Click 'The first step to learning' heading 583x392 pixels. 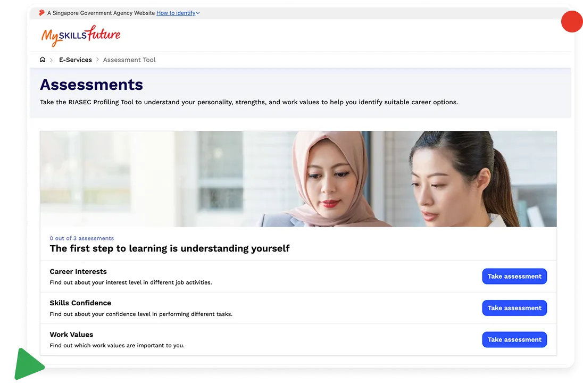coord(170,248)
